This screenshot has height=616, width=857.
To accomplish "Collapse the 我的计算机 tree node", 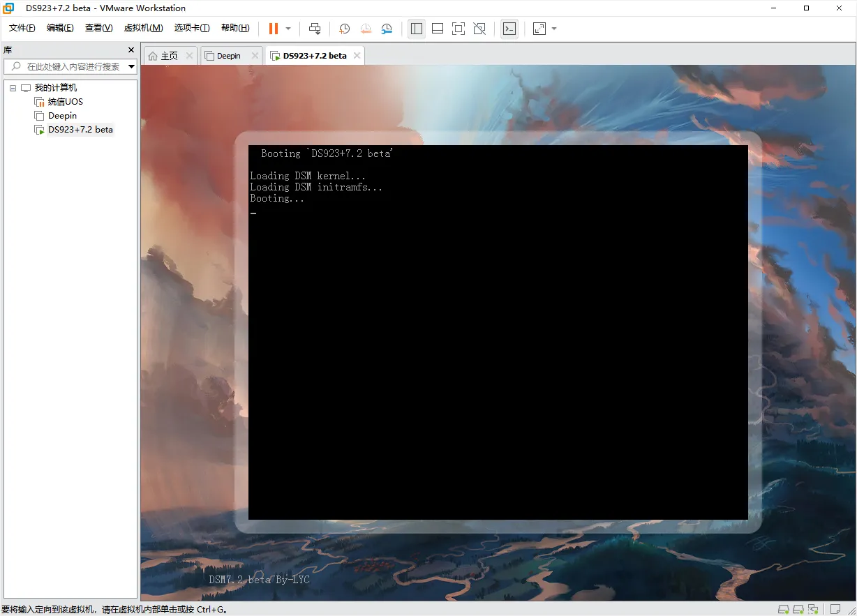I will [x=13, y=88].
